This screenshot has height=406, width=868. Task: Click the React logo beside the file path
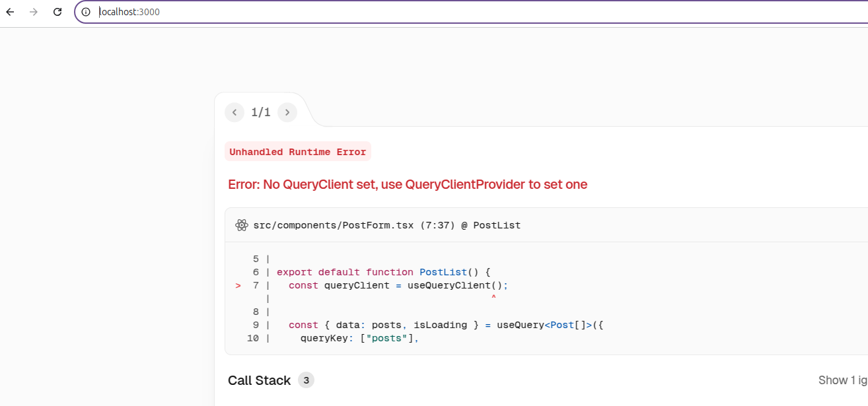[x=242, y=225]
